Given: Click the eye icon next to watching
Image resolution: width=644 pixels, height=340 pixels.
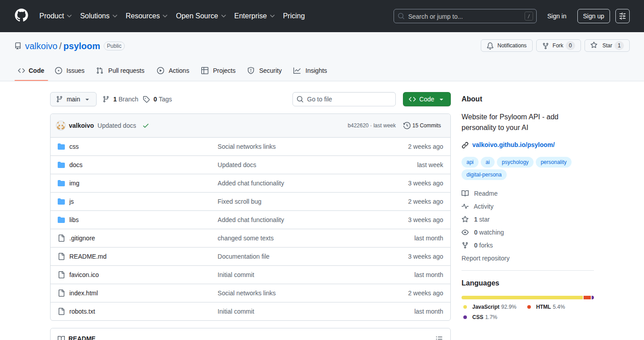Looking at the screenshot, I should tap(465, 232).
